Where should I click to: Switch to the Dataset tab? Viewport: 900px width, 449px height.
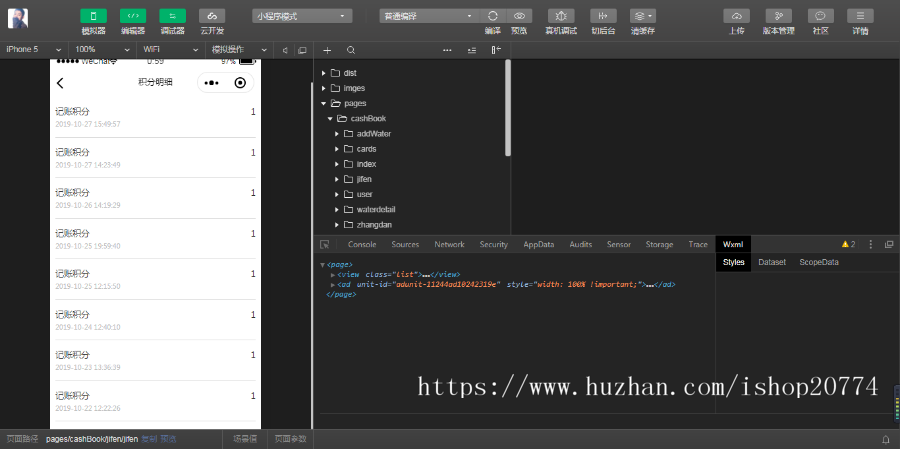coord(772,262)
